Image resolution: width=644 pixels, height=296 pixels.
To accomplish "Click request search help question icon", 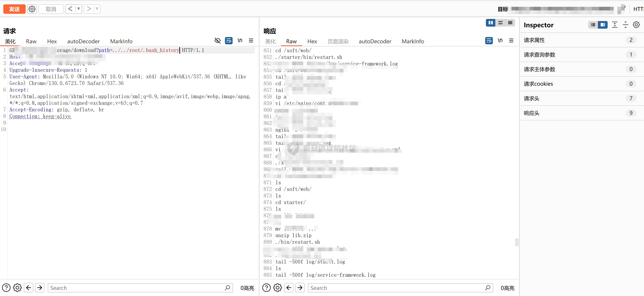I will click(x=6, y=288).
